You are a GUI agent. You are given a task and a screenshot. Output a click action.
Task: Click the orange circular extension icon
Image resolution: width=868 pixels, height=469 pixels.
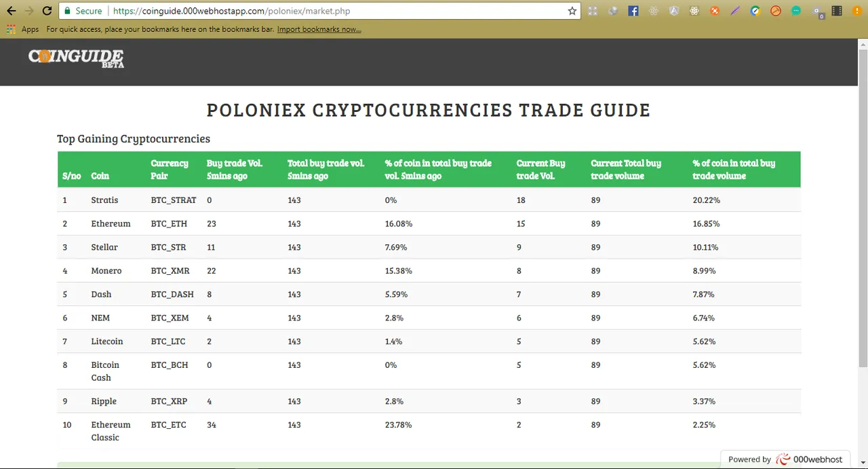coord(715,11)
